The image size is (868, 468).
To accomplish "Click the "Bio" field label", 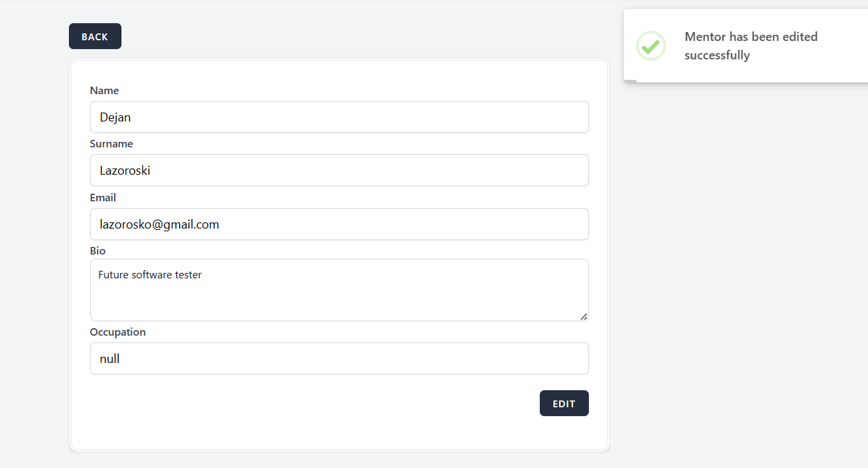I will [x=98, y=251].
